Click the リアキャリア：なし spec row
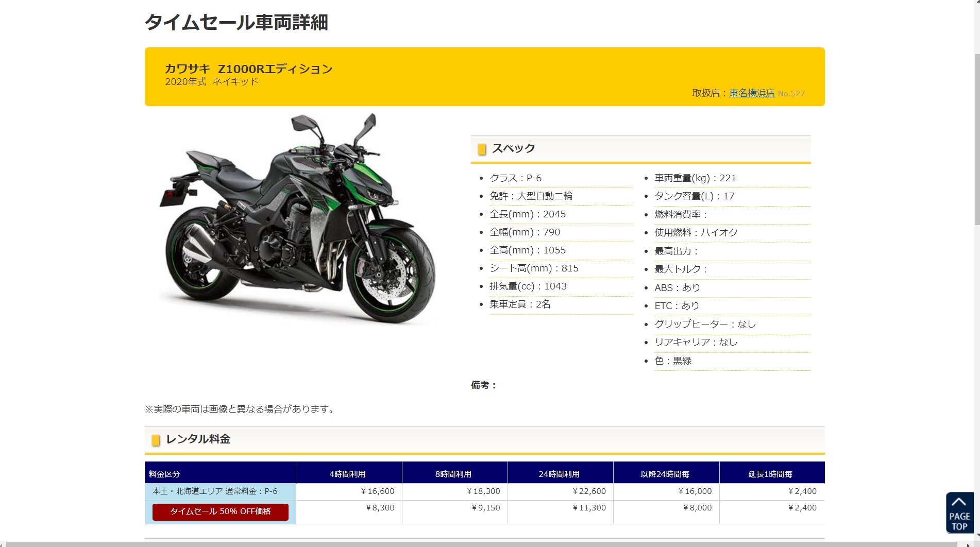Screen dimensions: 980x547 click(732, 343)
